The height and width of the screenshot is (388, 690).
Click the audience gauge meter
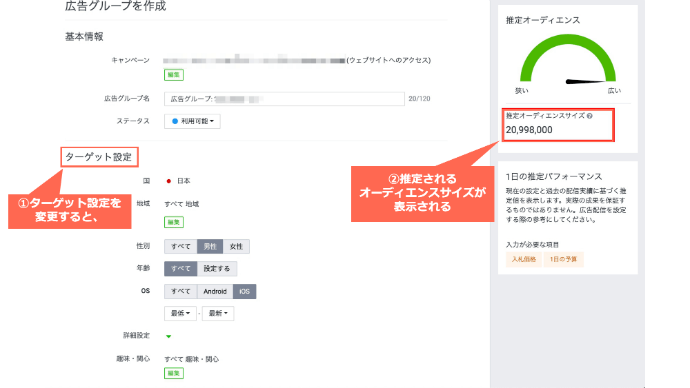point(568,59)
